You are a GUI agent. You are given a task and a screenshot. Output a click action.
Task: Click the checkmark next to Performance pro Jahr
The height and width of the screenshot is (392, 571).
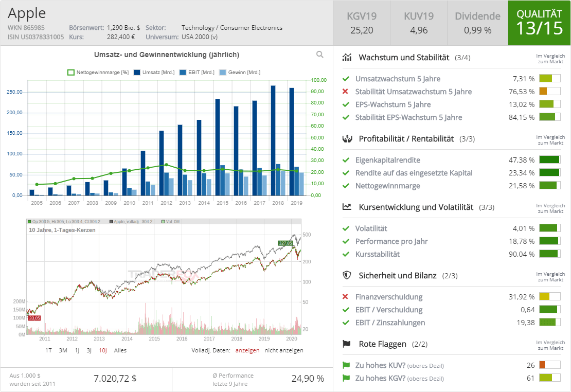[x=346, y=241]
